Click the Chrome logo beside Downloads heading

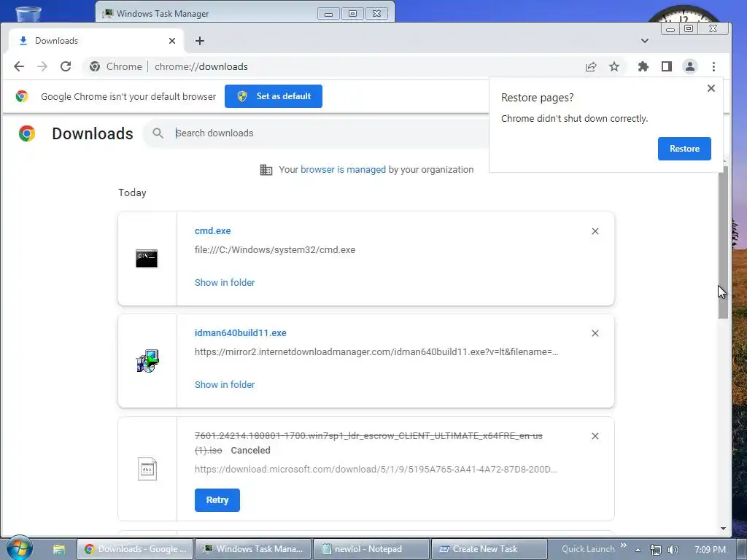click(x=27, y=133)
